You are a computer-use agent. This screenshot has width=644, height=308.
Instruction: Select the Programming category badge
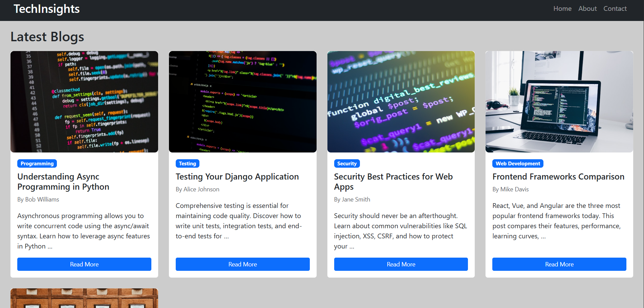click(x=37, y=164)
